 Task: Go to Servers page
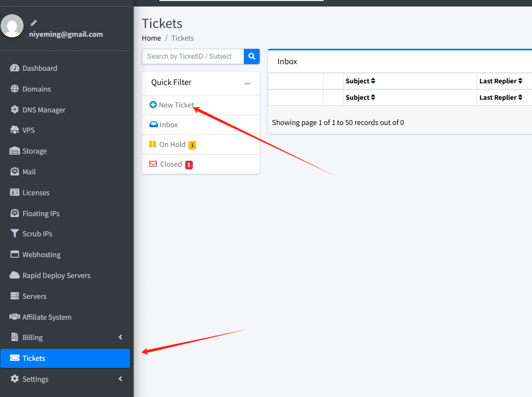[x=65, y=296]
